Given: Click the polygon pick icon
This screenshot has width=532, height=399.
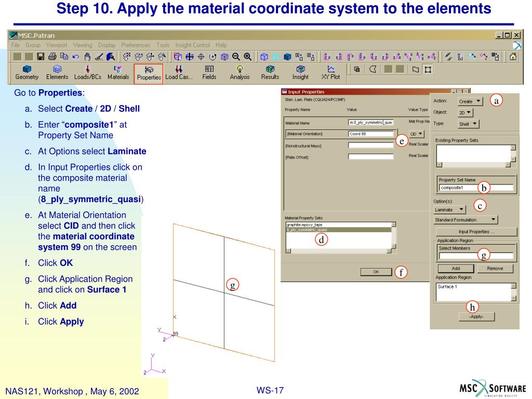Looking at the screenshot, I should (x=373, y=69).
